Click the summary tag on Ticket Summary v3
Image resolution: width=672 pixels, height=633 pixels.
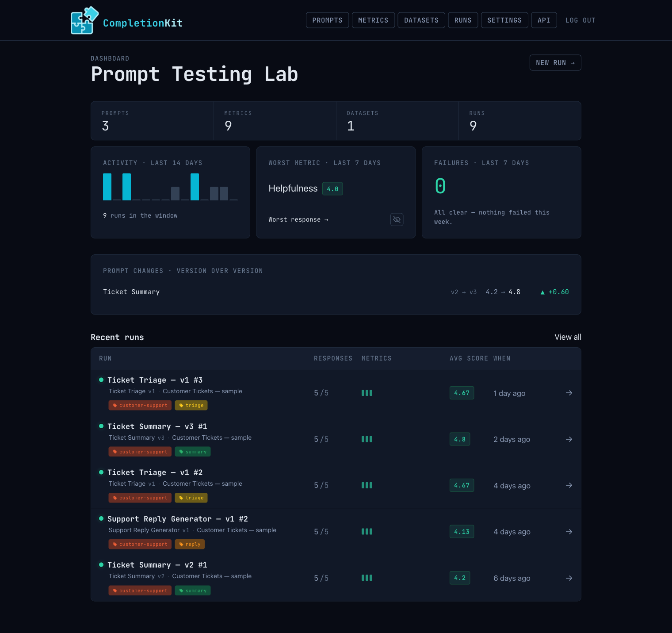pos(193,452)
